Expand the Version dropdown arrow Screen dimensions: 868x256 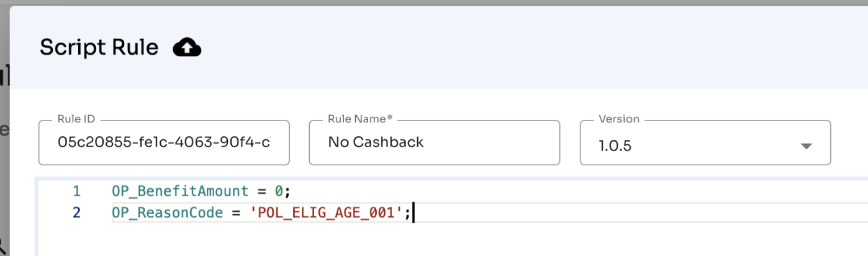pos(806,147)
